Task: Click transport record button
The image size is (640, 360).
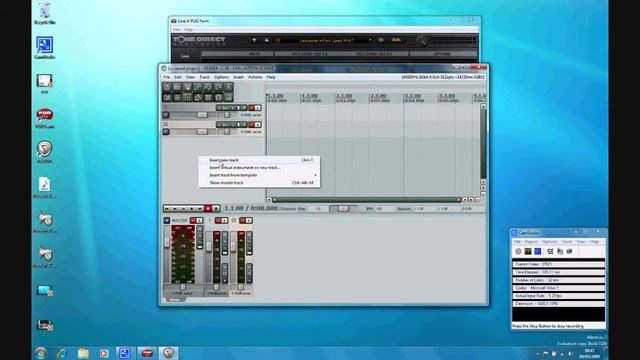Action: pos(208,209)
